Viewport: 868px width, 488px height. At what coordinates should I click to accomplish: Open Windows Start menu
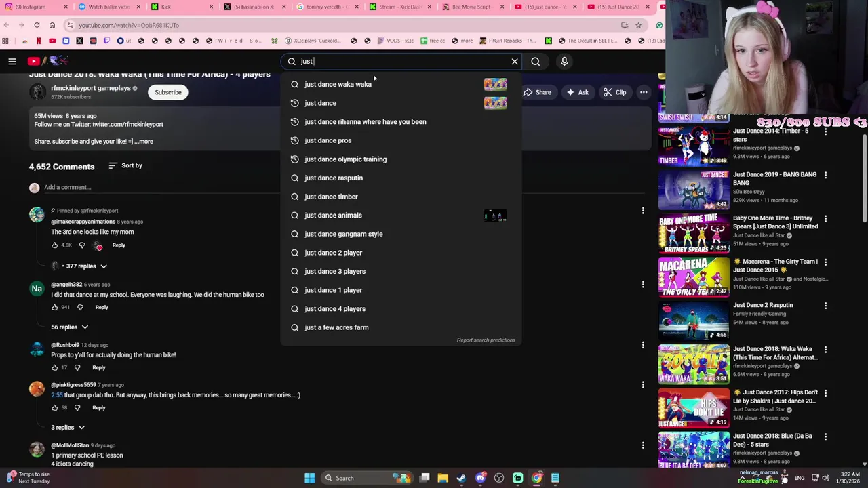coord(309,478)
